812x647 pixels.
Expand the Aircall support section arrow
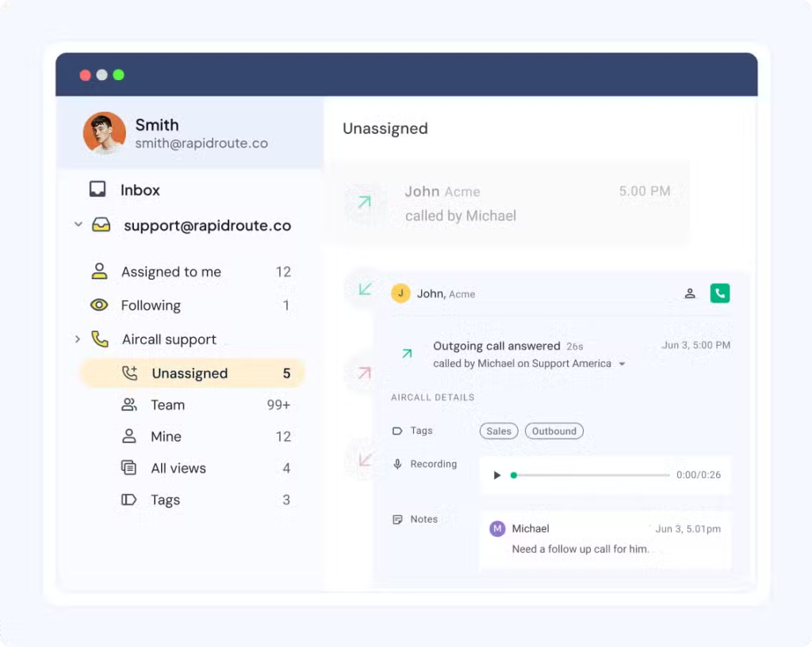point(77,339)
